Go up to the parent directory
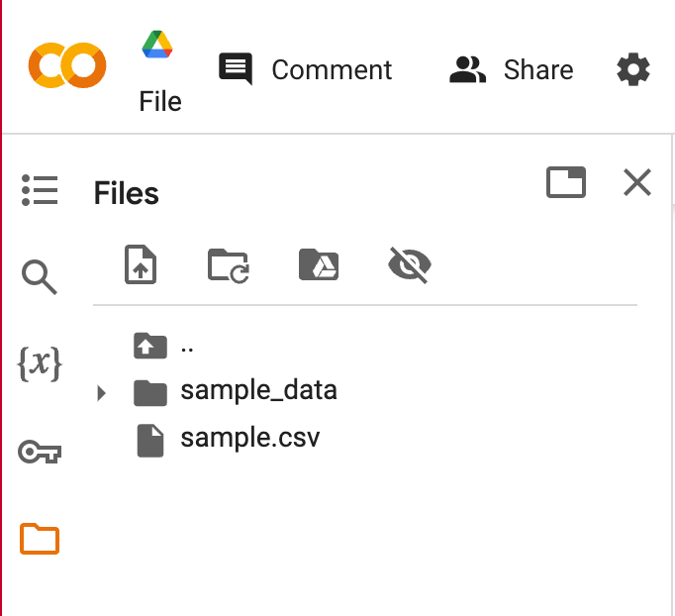675x616 pixels. pos(150,346)
